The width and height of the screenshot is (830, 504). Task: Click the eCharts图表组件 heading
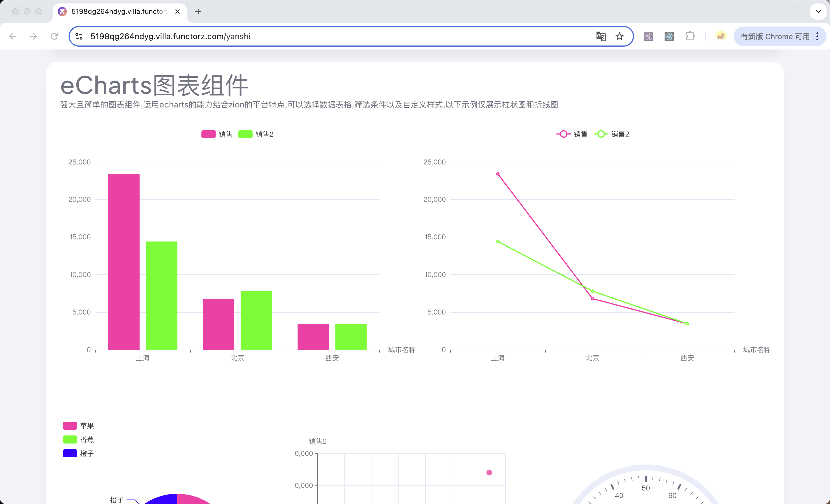[x=154, y=85]
